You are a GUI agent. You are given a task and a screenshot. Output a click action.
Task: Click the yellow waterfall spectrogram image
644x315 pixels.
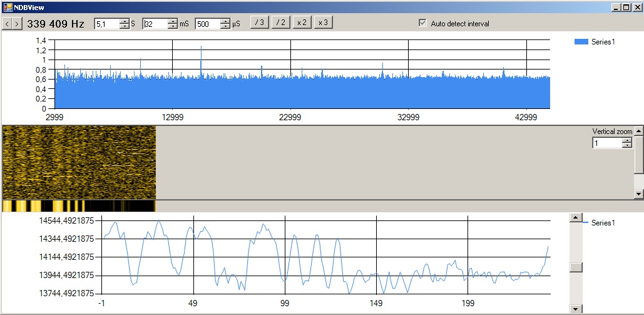point(79,162)
